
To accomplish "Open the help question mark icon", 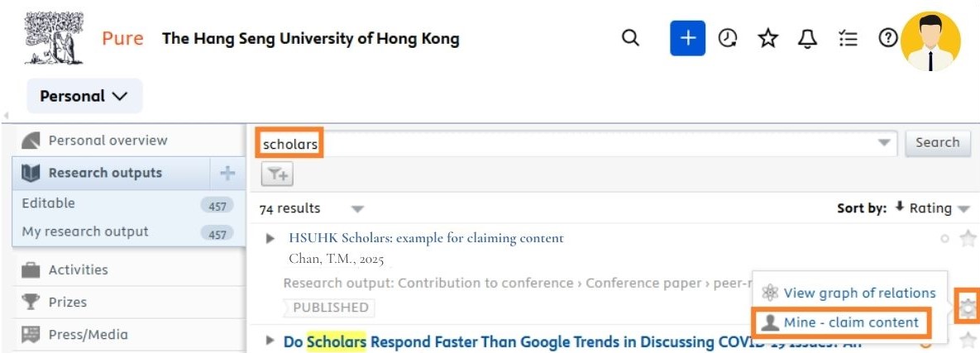I will click(888, 39).
